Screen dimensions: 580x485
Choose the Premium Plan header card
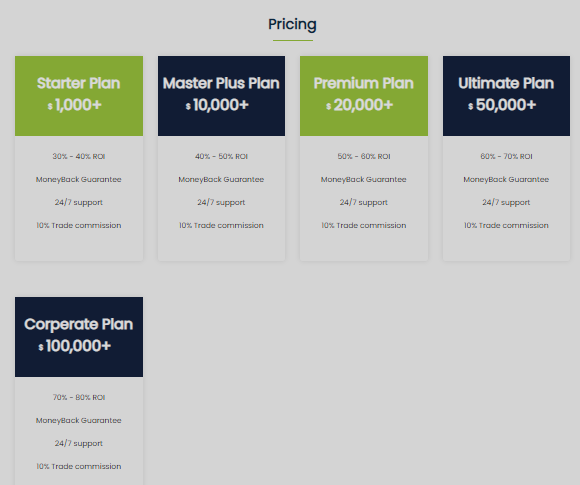(364, 96)
